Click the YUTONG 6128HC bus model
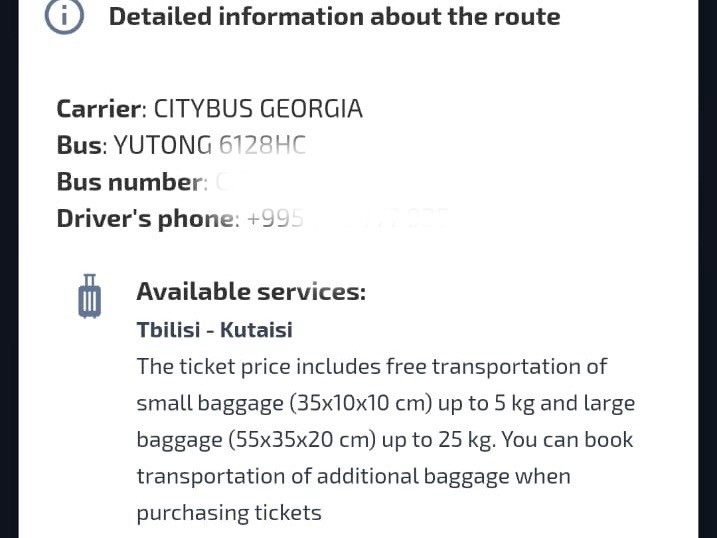The height and width of the screenshot is (538, 717). click(209, 145)
